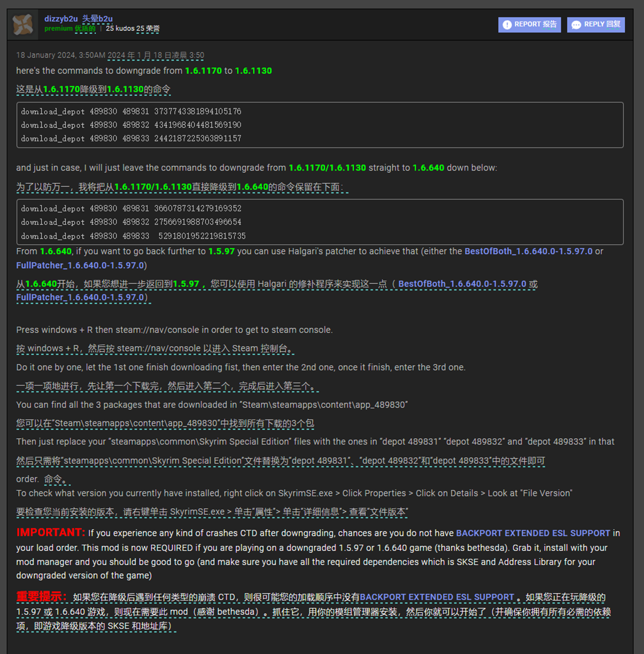This screenshot has width=644, height=654.
Task: Click the first download_depot command line
Action: tap(131, 111)
